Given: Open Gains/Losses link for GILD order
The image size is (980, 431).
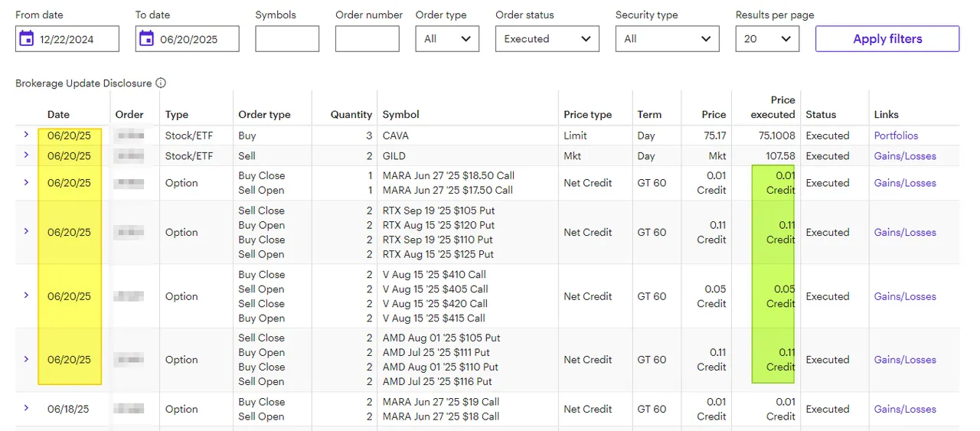Looking at the screenshot, I should tap(905, 156).
